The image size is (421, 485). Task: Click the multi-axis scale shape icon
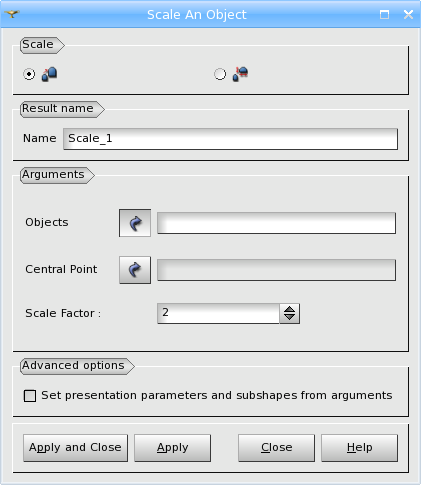(x=240, y=74)
